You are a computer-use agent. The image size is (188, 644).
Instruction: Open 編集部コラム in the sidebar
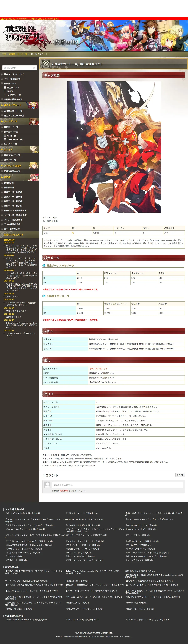click(10, 84)
